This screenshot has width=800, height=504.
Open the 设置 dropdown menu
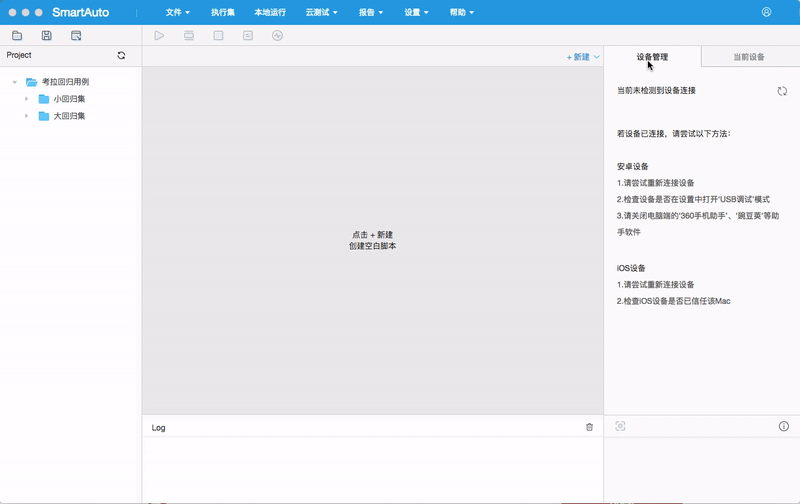pyautogui.click(x=416, y=12)
